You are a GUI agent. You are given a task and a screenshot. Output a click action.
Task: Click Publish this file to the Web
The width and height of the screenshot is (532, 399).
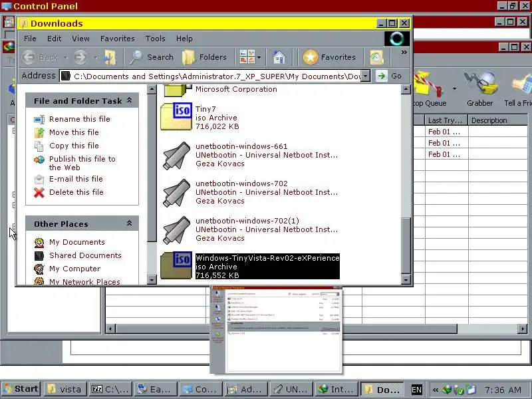click(82, 163)
